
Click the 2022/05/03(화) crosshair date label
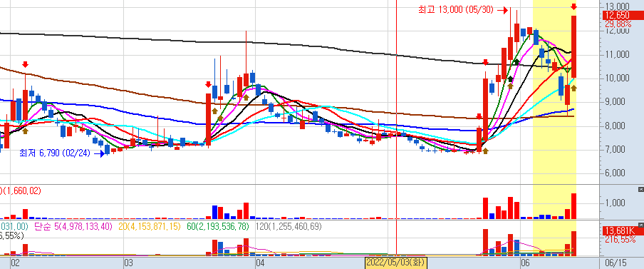pos(396,262)
